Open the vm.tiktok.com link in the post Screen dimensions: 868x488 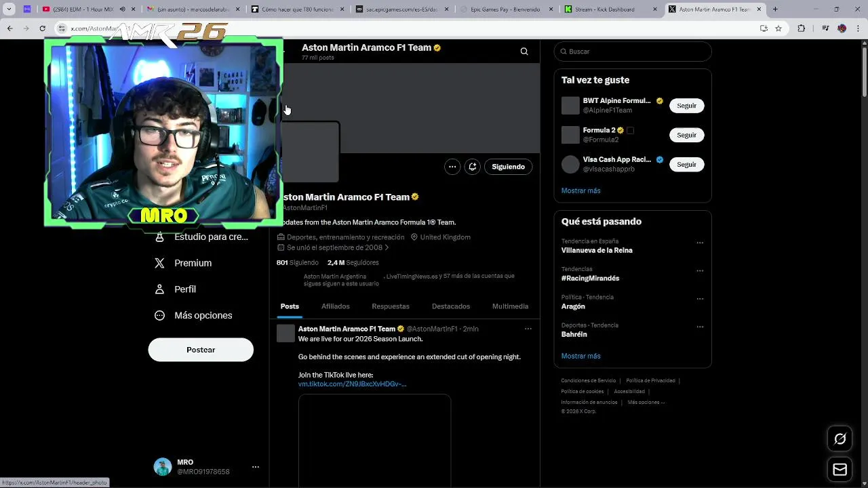click(352, 384)
